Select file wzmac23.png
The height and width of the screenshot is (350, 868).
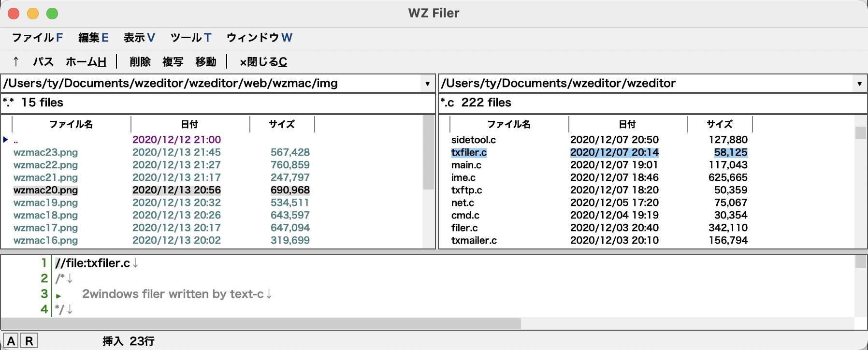[45, 152]
